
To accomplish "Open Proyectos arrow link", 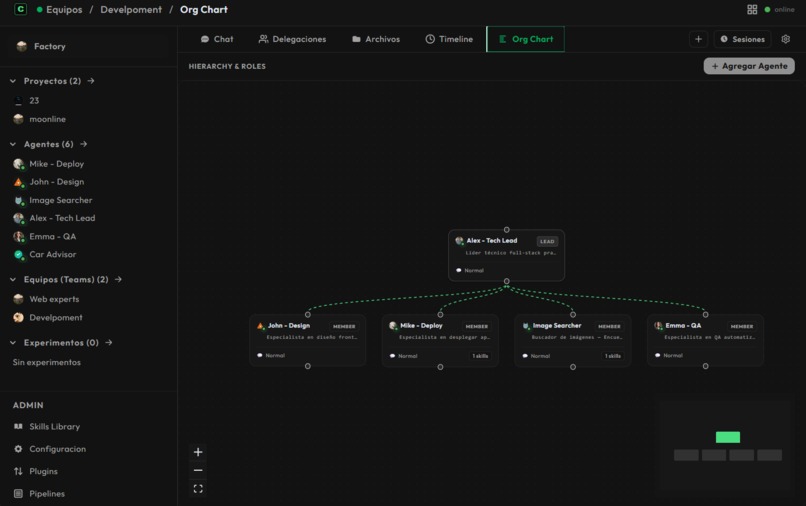I will (91, 81).
